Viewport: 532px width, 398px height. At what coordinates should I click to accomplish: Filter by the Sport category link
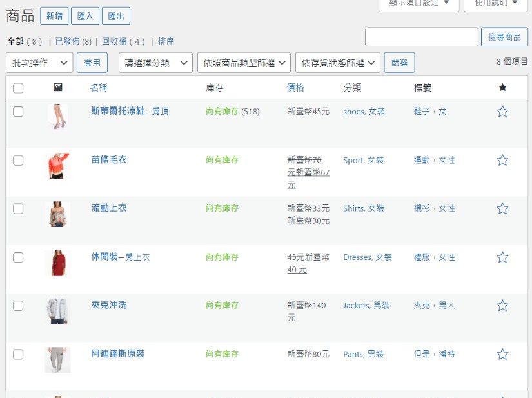point(353,160)
